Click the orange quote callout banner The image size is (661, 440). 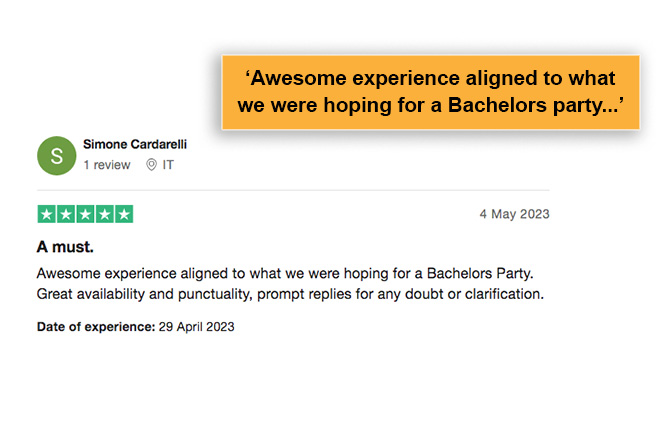[x=431, y=92]
